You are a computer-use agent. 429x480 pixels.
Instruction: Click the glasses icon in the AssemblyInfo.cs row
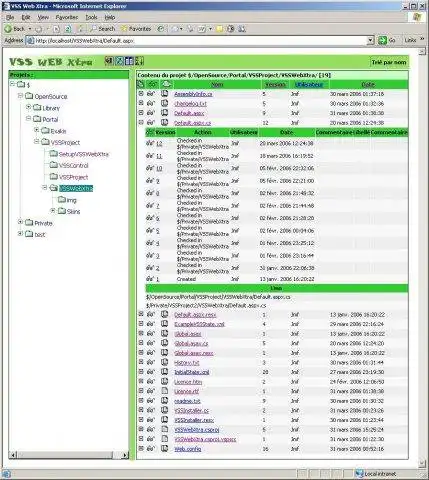(x=151, y=94)
